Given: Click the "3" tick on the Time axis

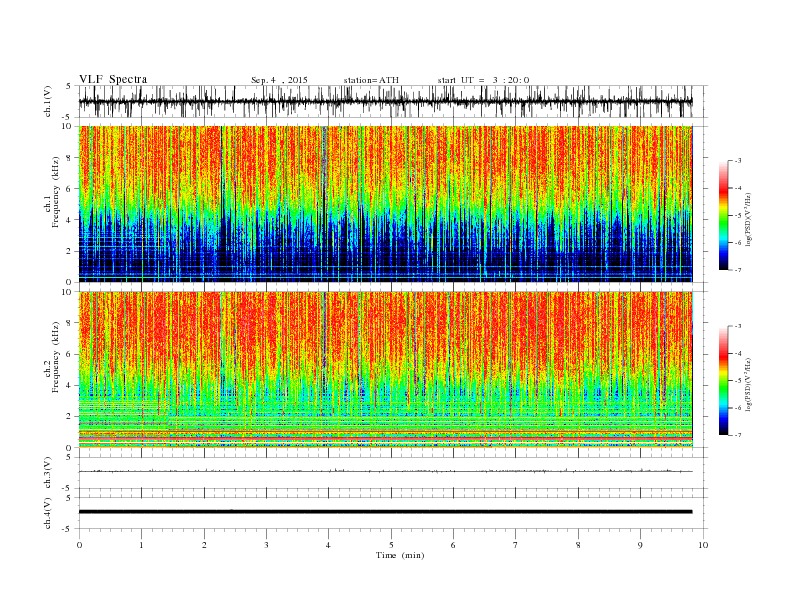Looking at the screenshot, I should click(266, 545).
